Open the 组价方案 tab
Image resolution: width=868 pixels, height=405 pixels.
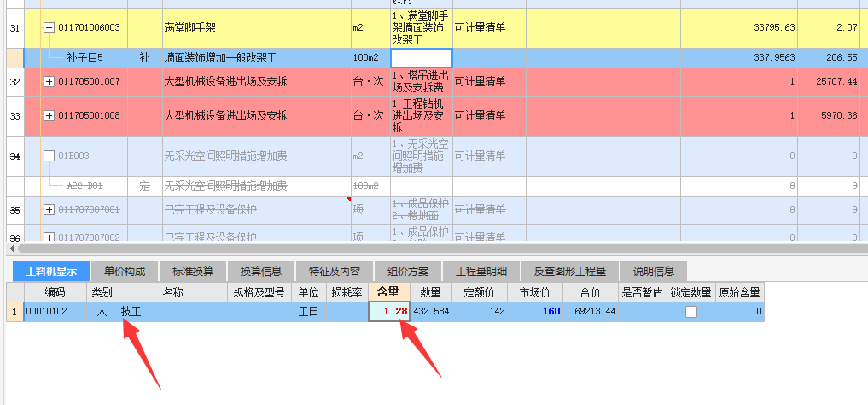pyautogui.click(x=408, y=272)
